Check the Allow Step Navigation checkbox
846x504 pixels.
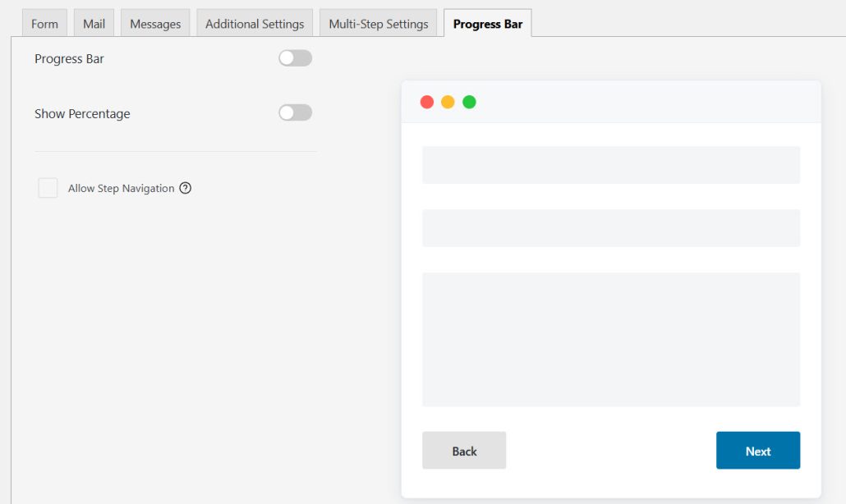point(48,188)
